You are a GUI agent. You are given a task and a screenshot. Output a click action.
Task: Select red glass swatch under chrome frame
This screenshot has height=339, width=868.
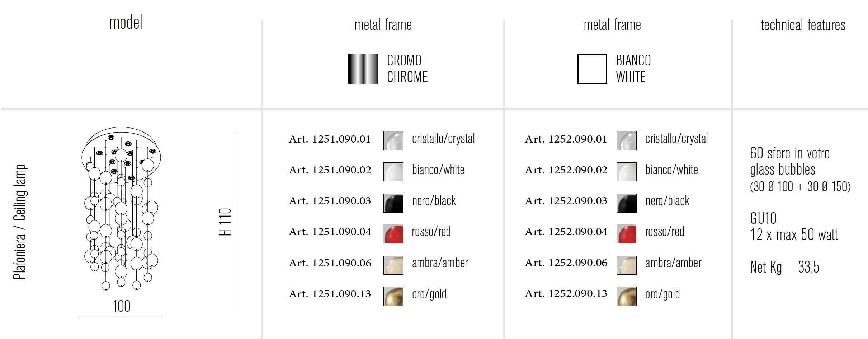(x=393, y=234)
